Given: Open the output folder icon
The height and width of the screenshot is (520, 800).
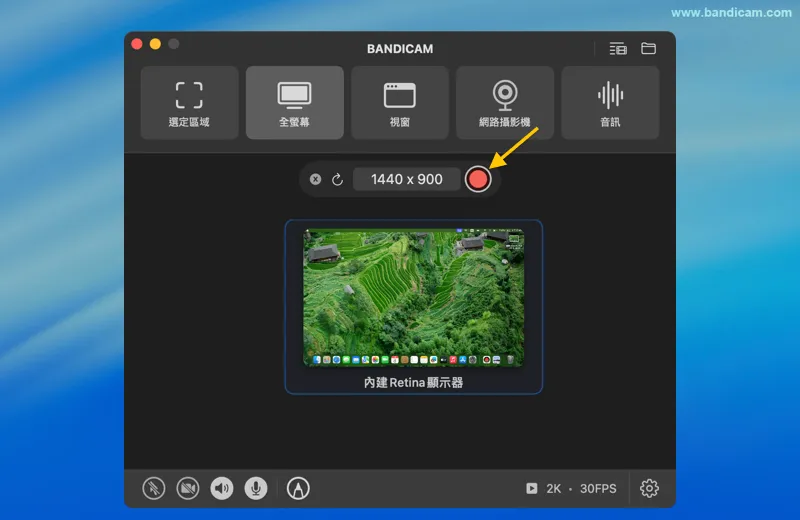Looking at the screenshot, I should coord(648,48).
